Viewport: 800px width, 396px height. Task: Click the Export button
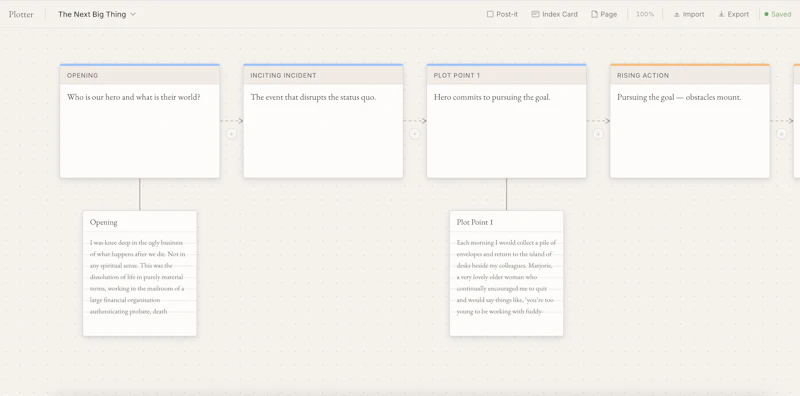tap(734, 14)
